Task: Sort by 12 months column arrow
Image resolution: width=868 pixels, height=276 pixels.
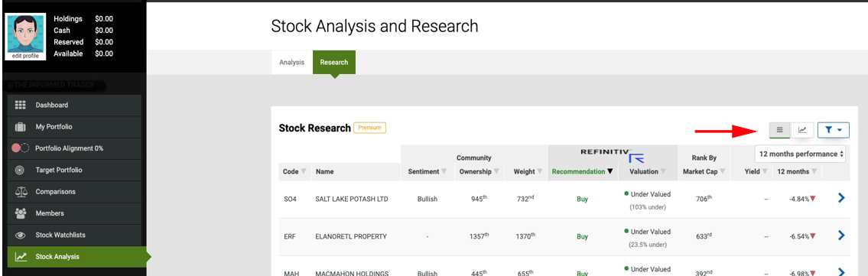Action: pos(815,172)
